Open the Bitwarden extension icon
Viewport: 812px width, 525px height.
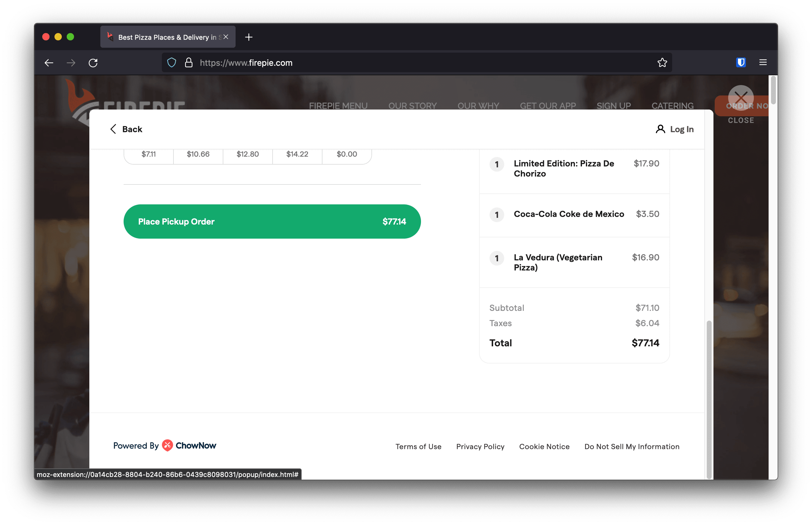pos(741,62)
